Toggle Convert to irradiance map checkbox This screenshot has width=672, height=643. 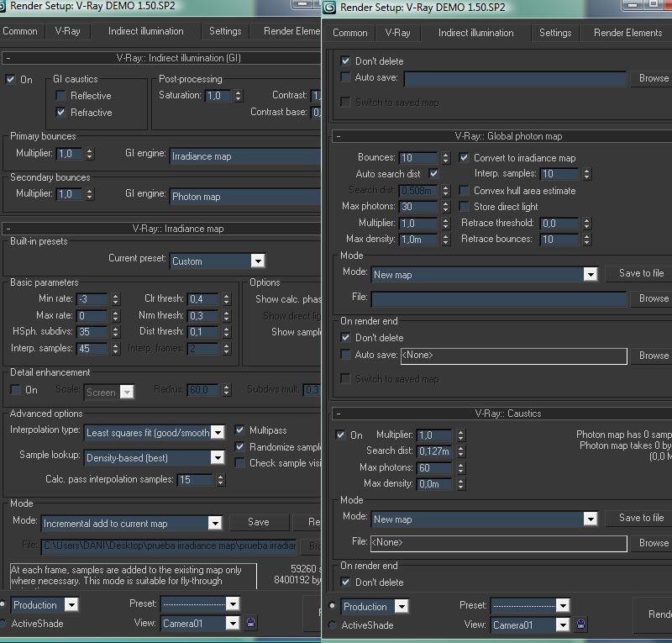[x=464, y=157]
